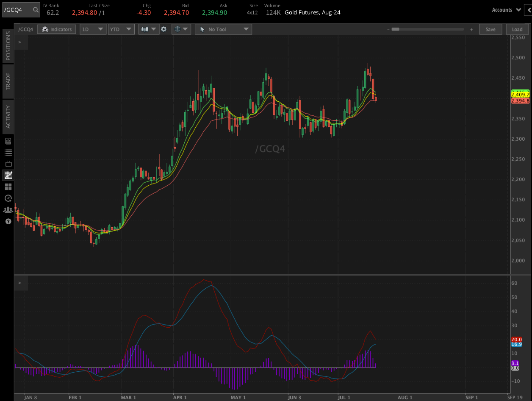Open the No Tool drawing dropdown
532x401 pixels.
tap(223, 29)
